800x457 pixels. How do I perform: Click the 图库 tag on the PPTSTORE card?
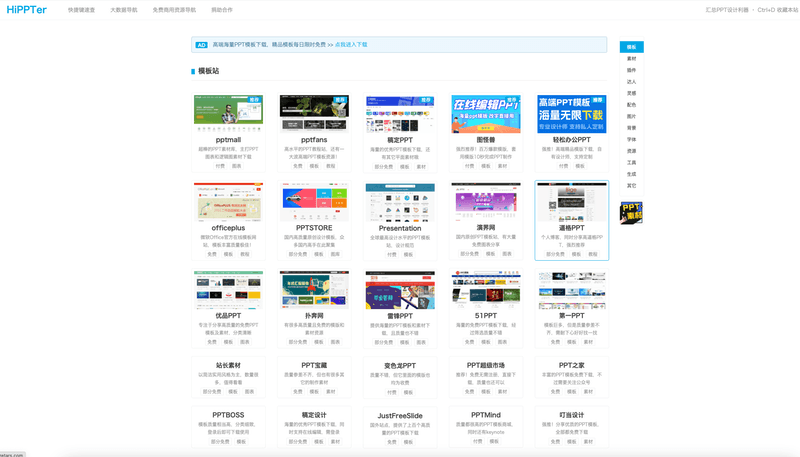(335, 254)
